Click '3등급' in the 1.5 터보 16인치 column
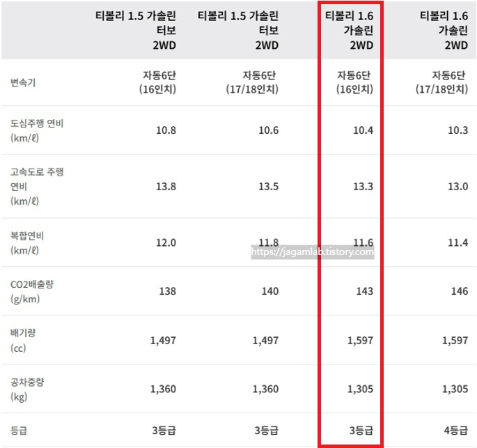Screen dimensions: 477x448 point(164,431)
